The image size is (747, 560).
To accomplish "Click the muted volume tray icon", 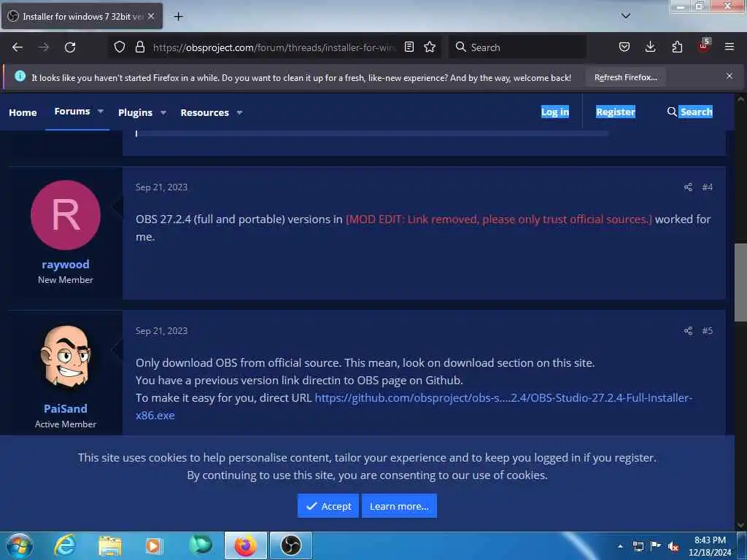I will pos(673,546).
